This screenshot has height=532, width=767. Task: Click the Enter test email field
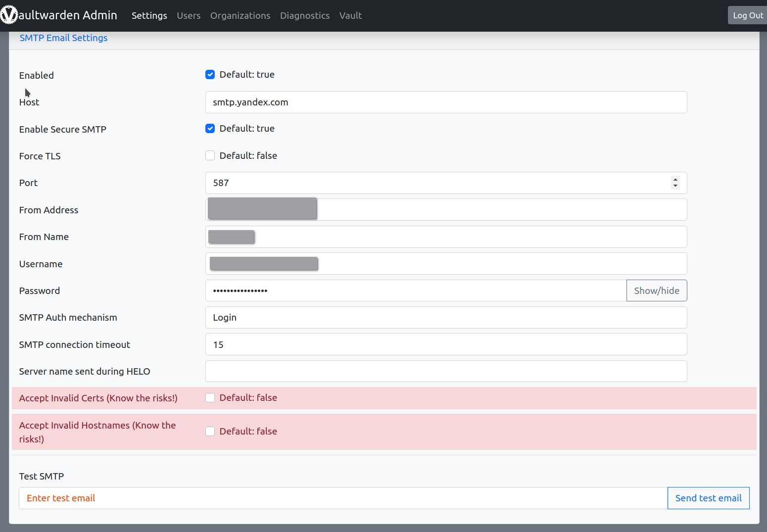coord(342,498)
